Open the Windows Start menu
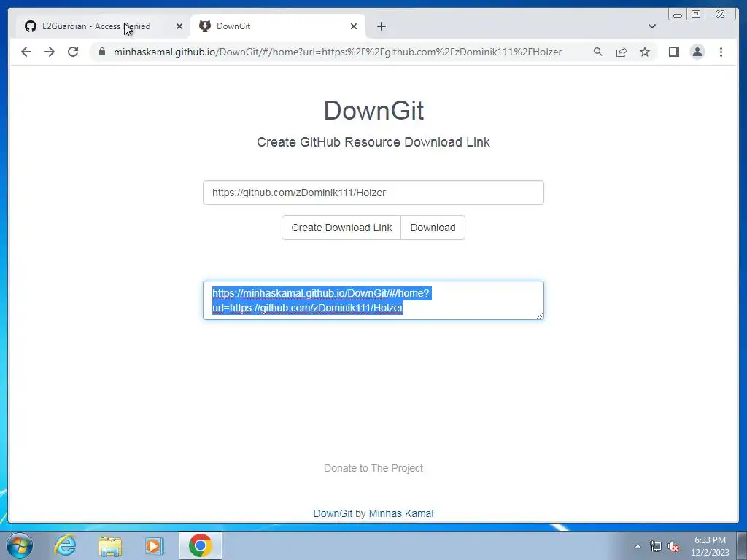The height and width of the screenshot is (560, 747). (x=20, y=545)
